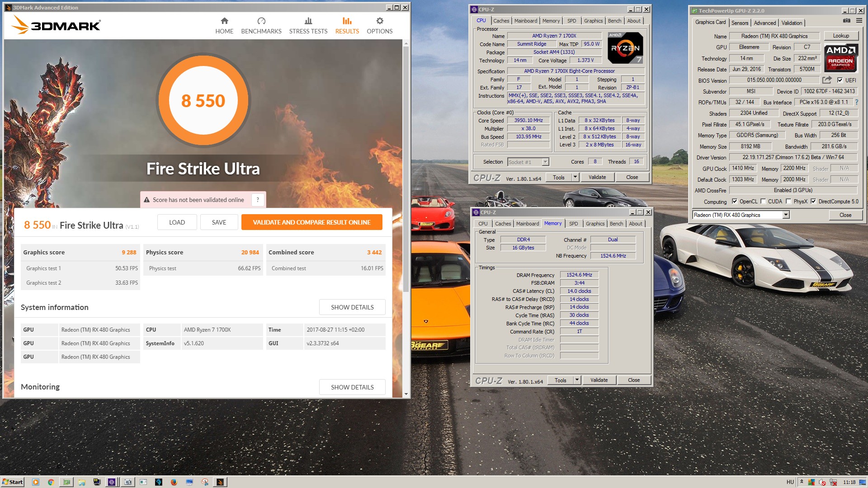Viewport: 868px width, 488px height.
Task: Click the green circuit board taskbar icon
Action: coord(66,482)
